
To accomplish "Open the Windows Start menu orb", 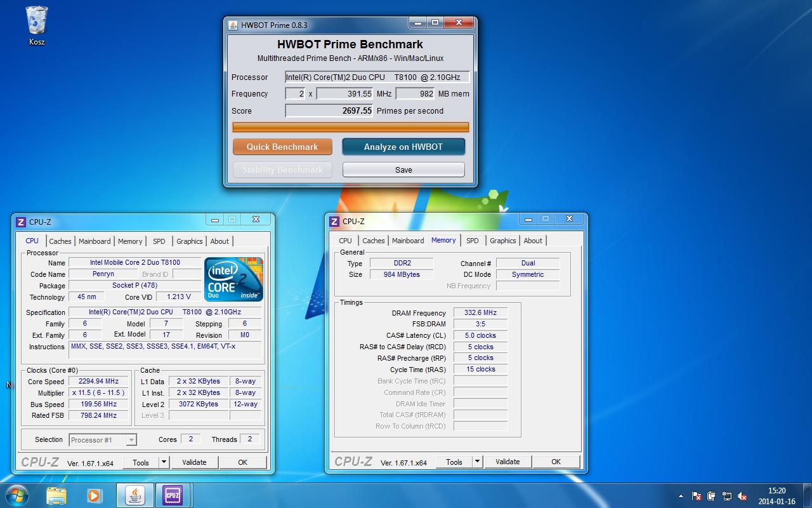I will pyautogui.click(x=16, y=495).
